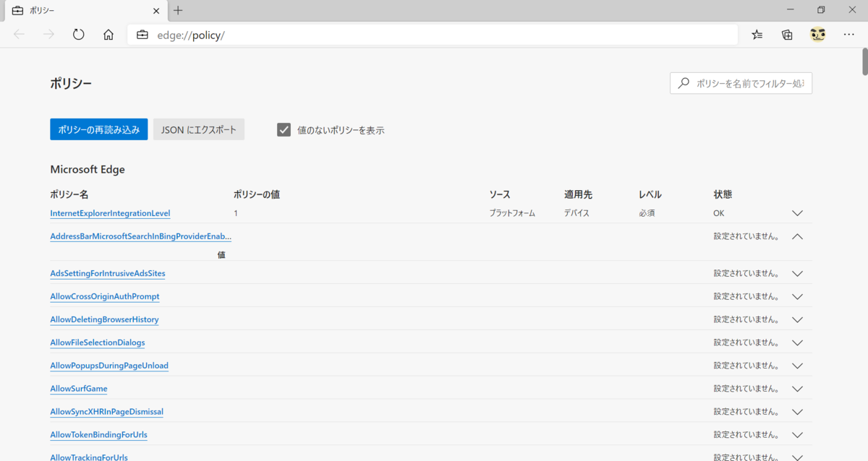Open a new tab with plus
Viewport: 868px width, 461px height.
point(178,10)
